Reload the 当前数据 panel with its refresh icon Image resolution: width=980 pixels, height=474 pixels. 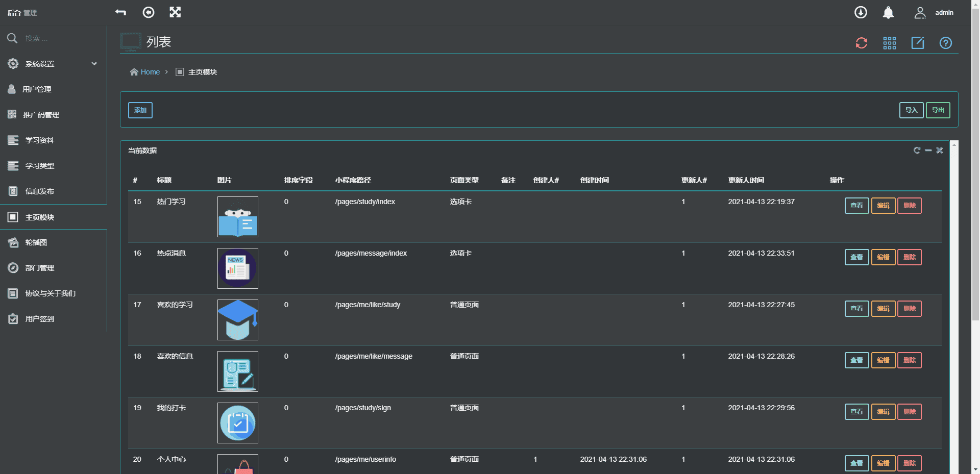click(x=917, y=151)
